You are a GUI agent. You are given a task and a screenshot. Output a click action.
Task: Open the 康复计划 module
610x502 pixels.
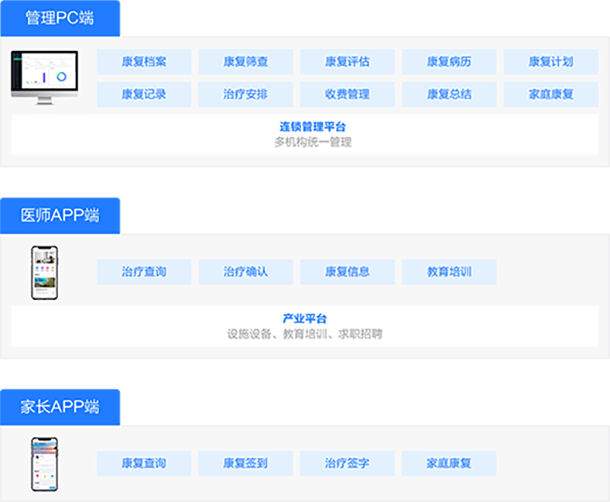[x=551, y=62]
